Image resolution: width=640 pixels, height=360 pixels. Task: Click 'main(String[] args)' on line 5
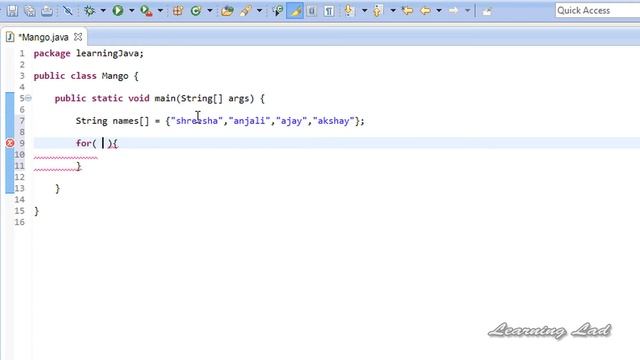click(x=204, y=98)
